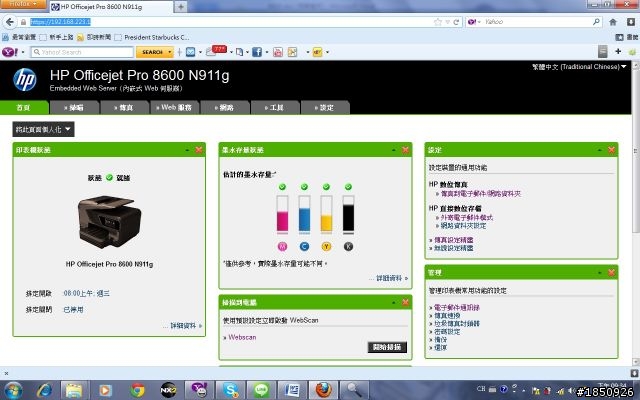Collapse the scan-to-computer panel
This screenshot has width=640, height=400.
393,302
